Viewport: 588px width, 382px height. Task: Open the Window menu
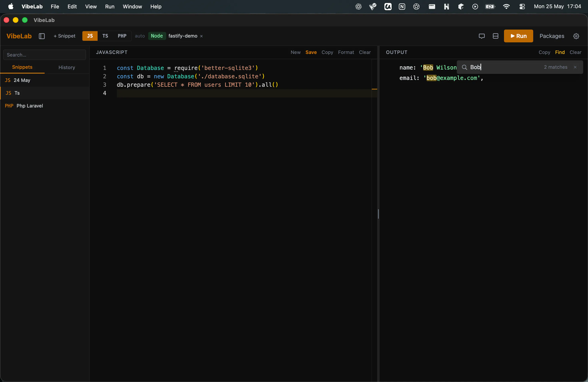132,7
